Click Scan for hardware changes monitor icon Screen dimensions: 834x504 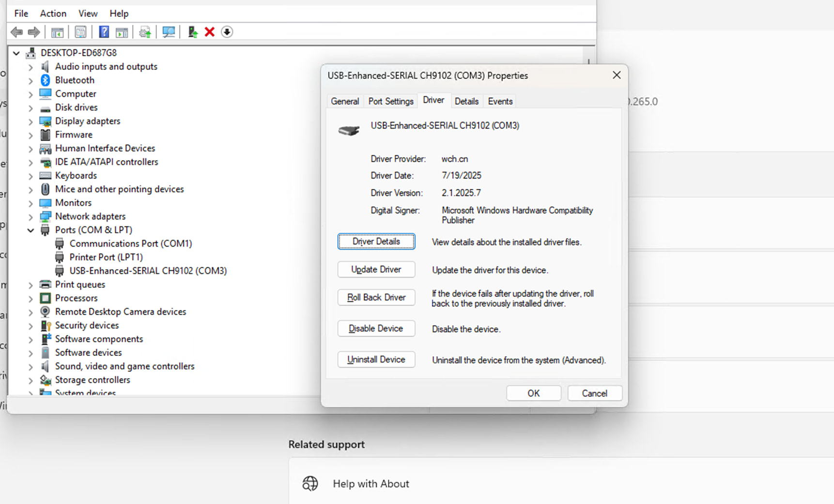coord(169,32)
